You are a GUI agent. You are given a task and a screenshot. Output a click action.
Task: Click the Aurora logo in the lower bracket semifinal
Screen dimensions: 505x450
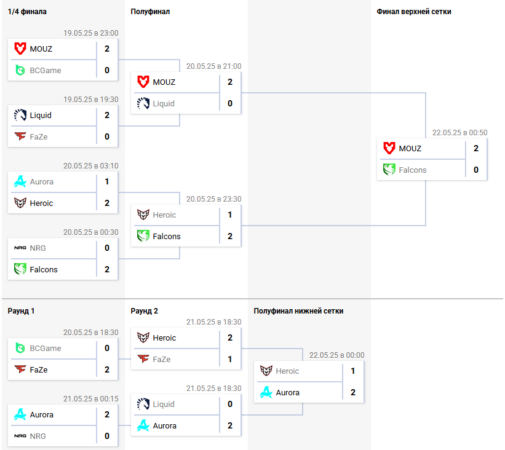pyautogui.click(x=266, y=392)
